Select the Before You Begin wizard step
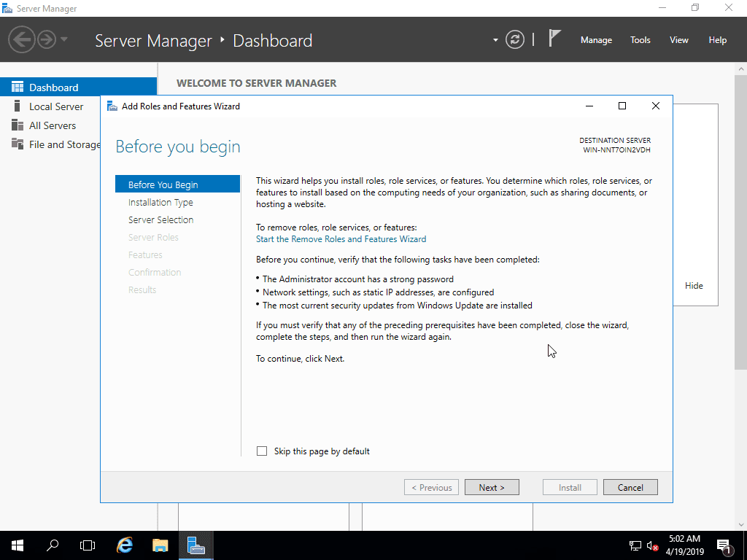Viewport: 747px width, 560px height. [177, 184]
